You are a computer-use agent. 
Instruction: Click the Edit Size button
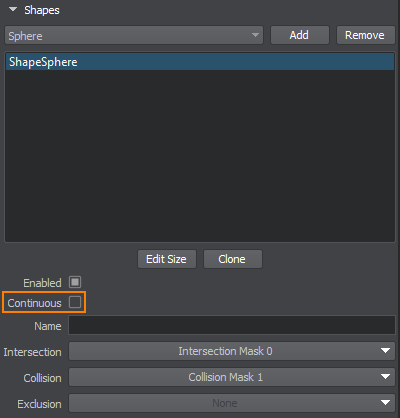click(167, 259)
